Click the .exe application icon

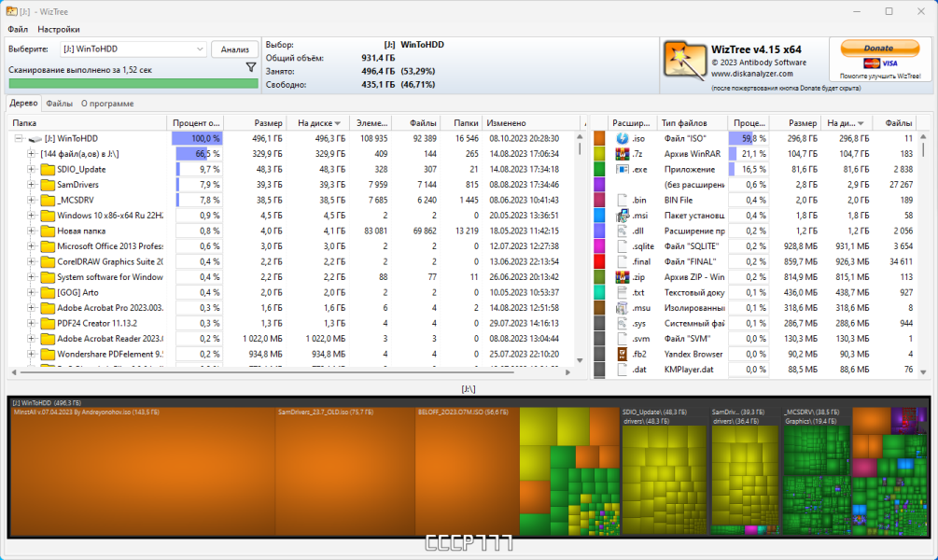click(x=623, y=169)
